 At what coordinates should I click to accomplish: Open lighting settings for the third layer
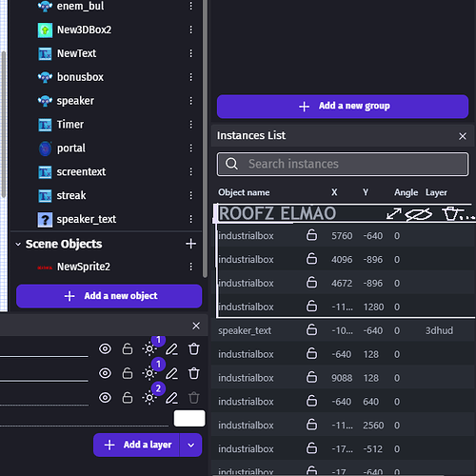(x=149, y=398)
